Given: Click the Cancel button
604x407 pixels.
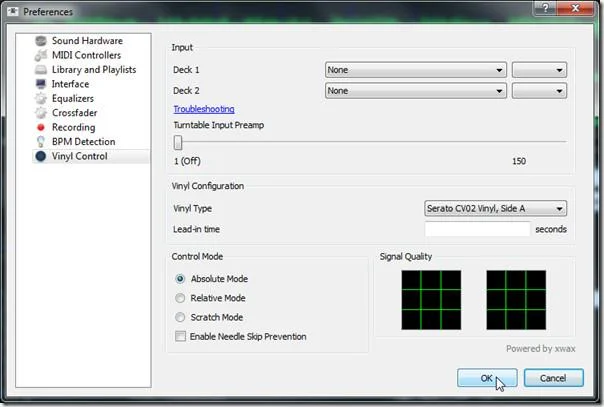Looking at the screenshot, I should click(554, 378).
